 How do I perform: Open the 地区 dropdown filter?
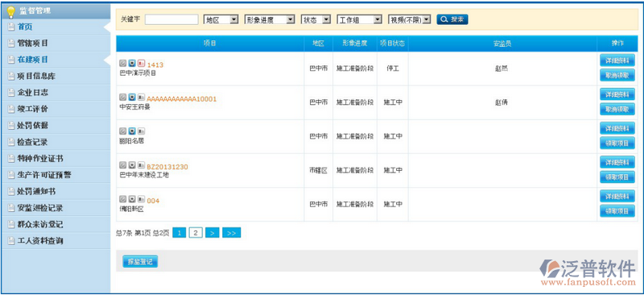[221, 19]
